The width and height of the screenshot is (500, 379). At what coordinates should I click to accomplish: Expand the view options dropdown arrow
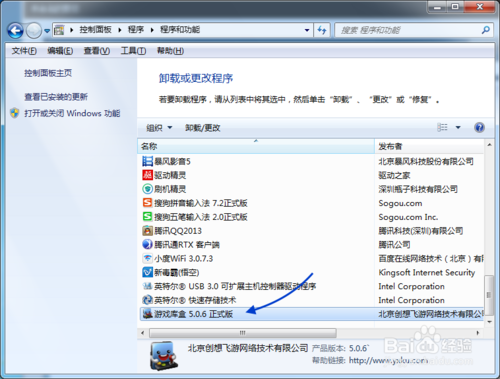click(458, 127)
